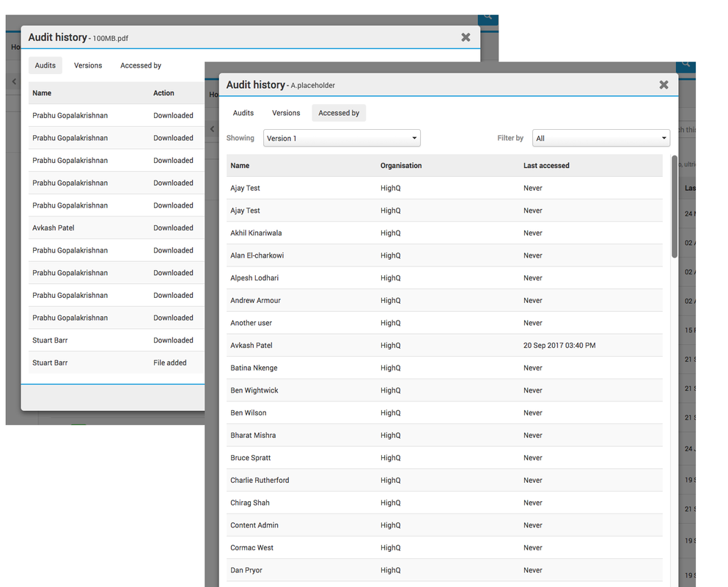Click the back chevron left of the A.placeholder tabs
Image resolution: width=728 pixels, height=587 pixels.
(x=212, y=129)
